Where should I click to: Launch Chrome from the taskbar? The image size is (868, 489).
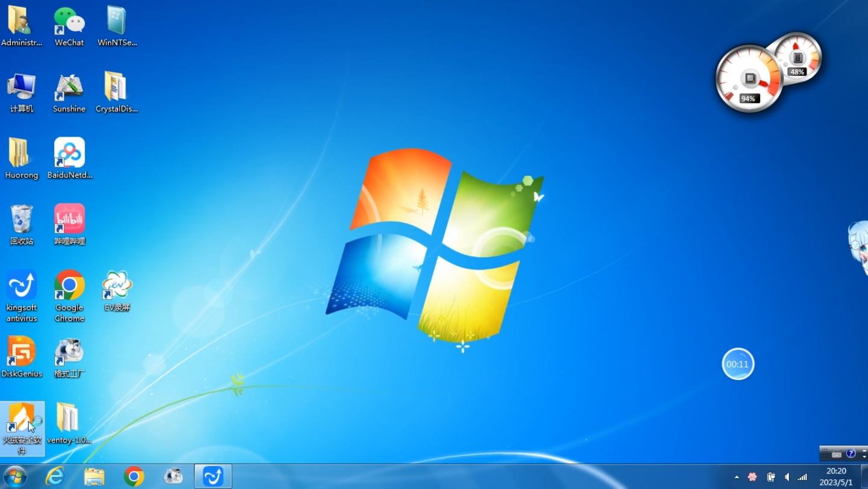(134, 477)
